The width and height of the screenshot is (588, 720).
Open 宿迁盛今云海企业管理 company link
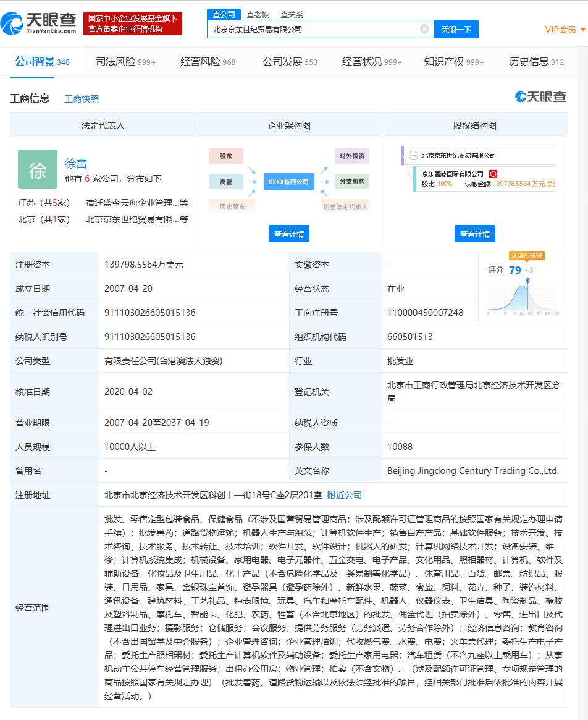click(136, 203)
